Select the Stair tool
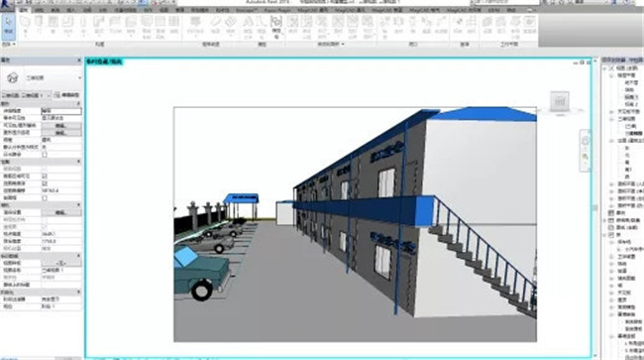 click(231, 26)
